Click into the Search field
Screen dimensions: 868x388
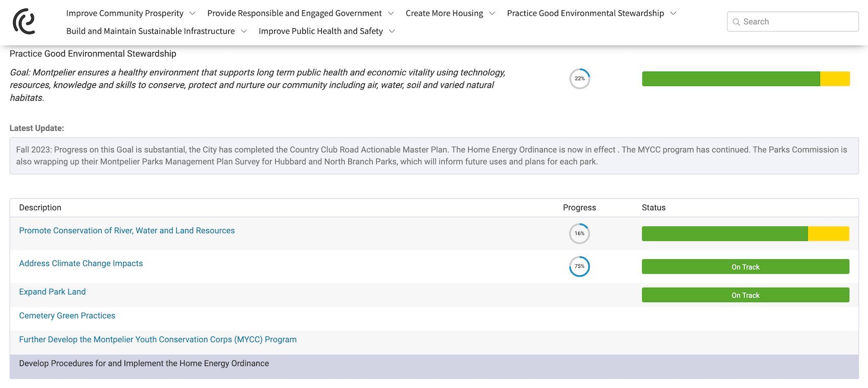(792, 21)
